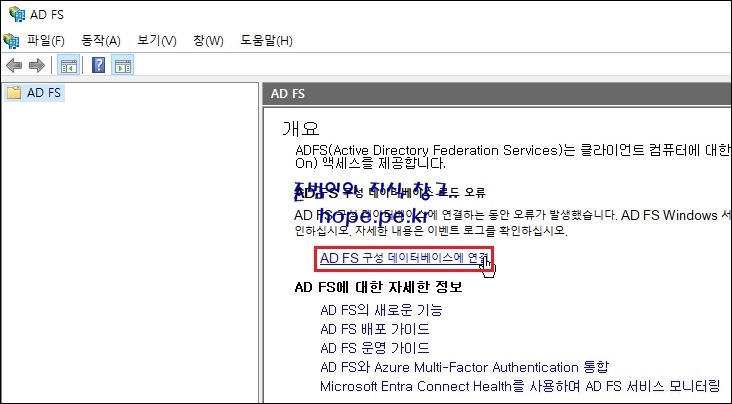Open Azure Multi-Factor Authentication 통합 link
Screen dimensions: 732x404
tap(465, 367)
